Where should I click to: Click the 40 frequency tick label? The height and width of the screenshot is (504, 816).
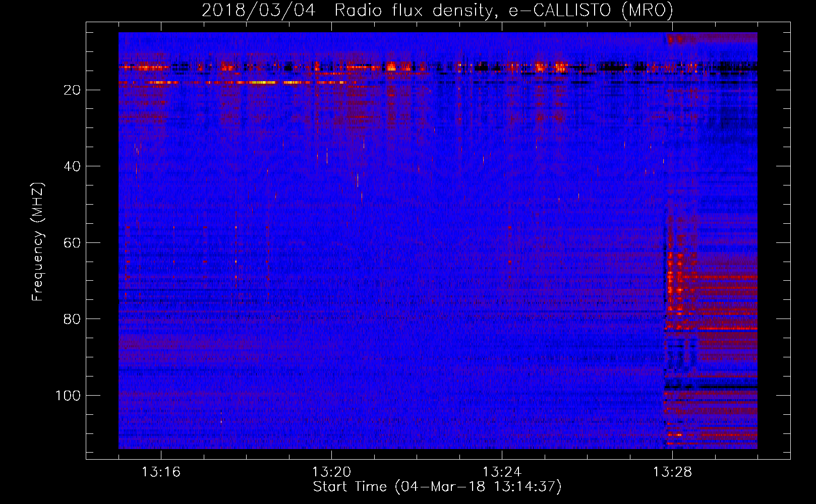tap(73, 166)
